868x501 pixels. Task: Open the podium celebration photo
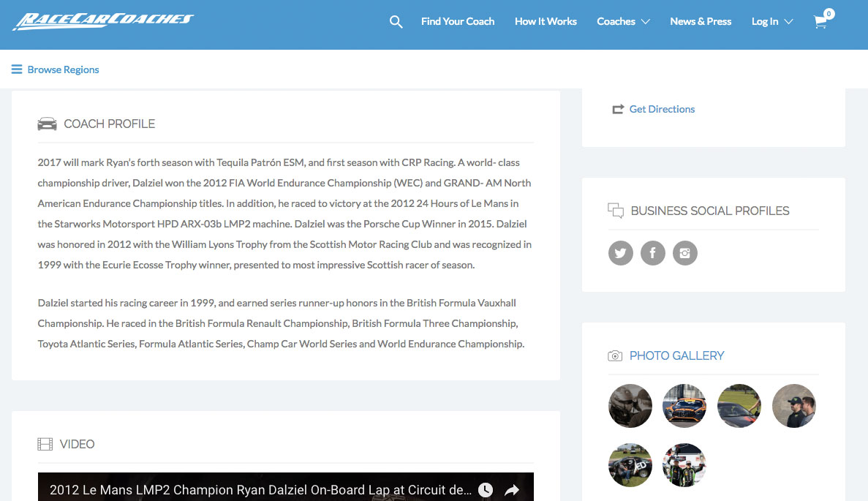pyautogui.click(x=684, y=465)
